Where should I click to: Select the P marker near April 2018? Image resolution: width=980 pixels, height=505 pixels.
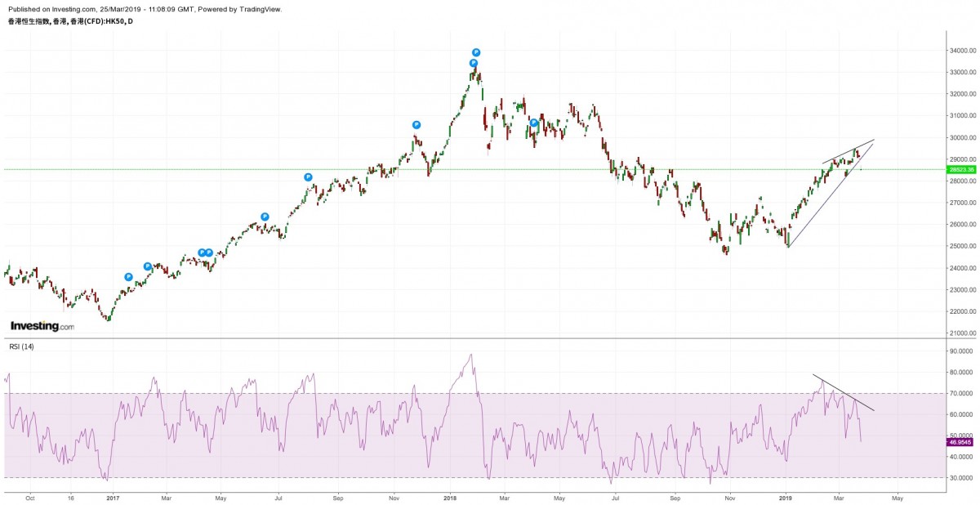tap(533, 123)
